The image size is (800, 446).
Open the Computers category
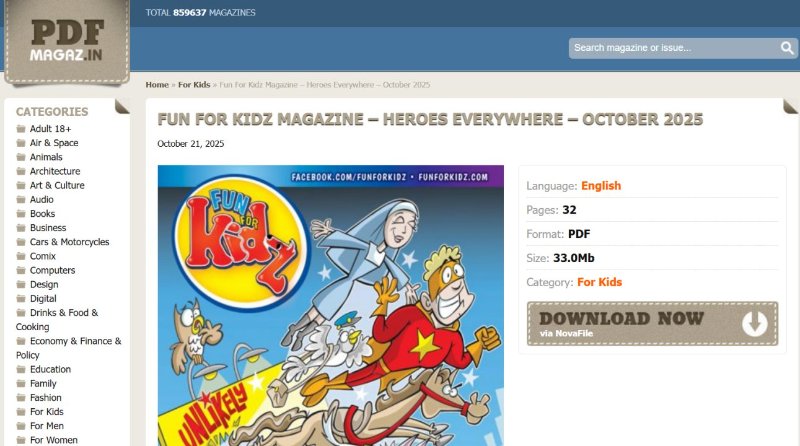click(x=53, y=270)
